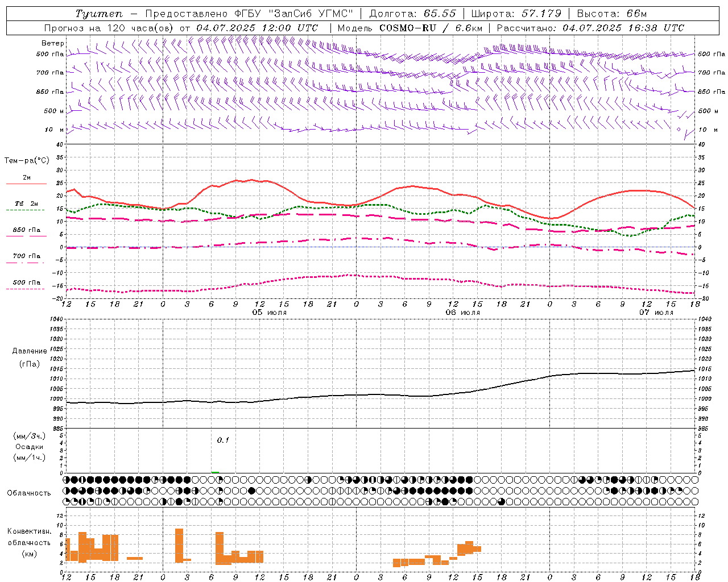Click the "Рассчитано: 04.07.2025 16:38 UTC" timestamp

pyautogui.click(x=590, y=28)
